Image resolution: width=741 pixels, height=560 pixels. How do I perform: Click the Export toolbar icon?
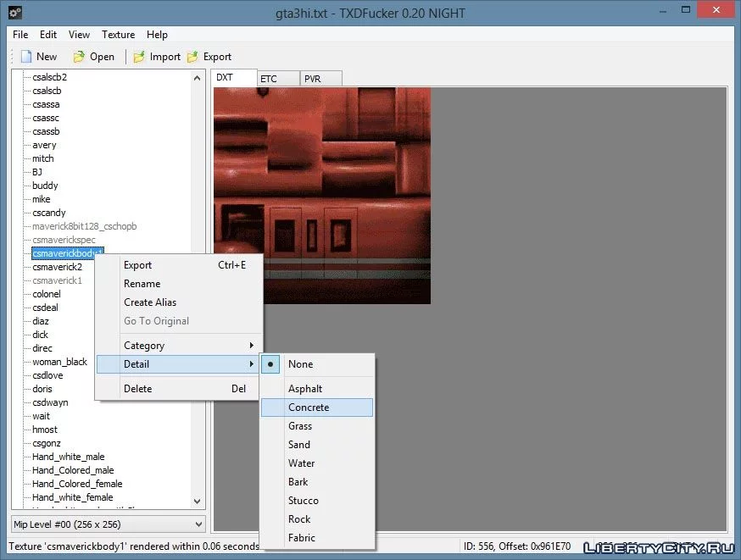coord(192,57)
